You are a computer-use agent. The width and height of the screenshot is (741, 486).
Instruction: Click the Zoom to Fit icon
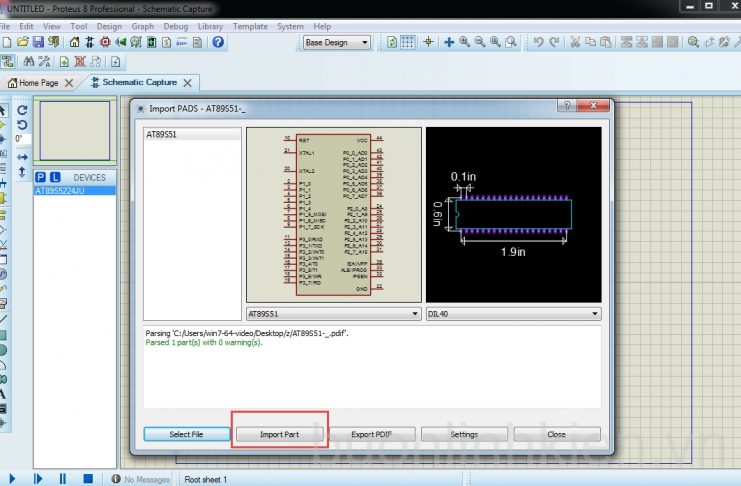point(495,42)
